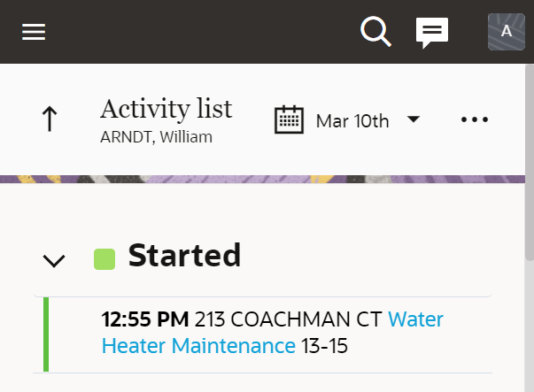
Task: Select the Mar 10th date label
Action: pyautogui.click(x=352, y=120)
